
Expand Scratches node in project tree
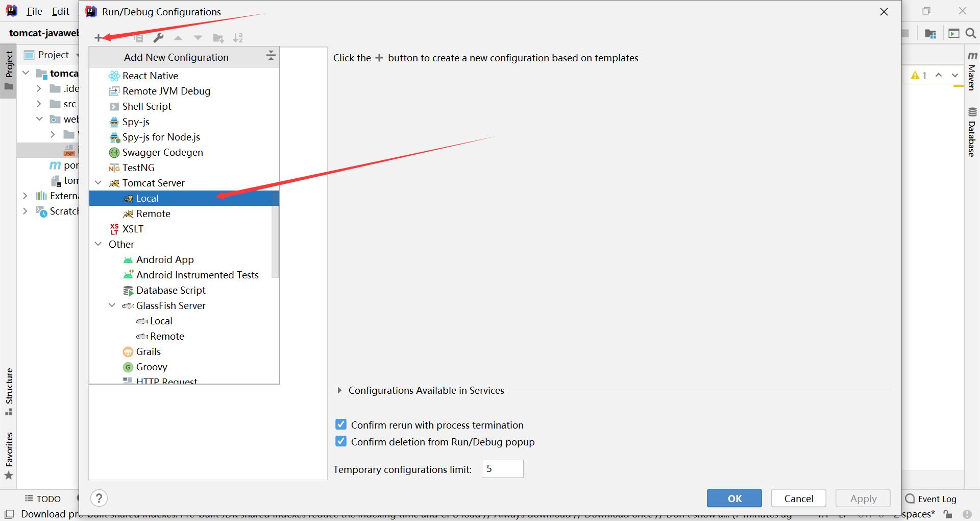tap(25, 211)
